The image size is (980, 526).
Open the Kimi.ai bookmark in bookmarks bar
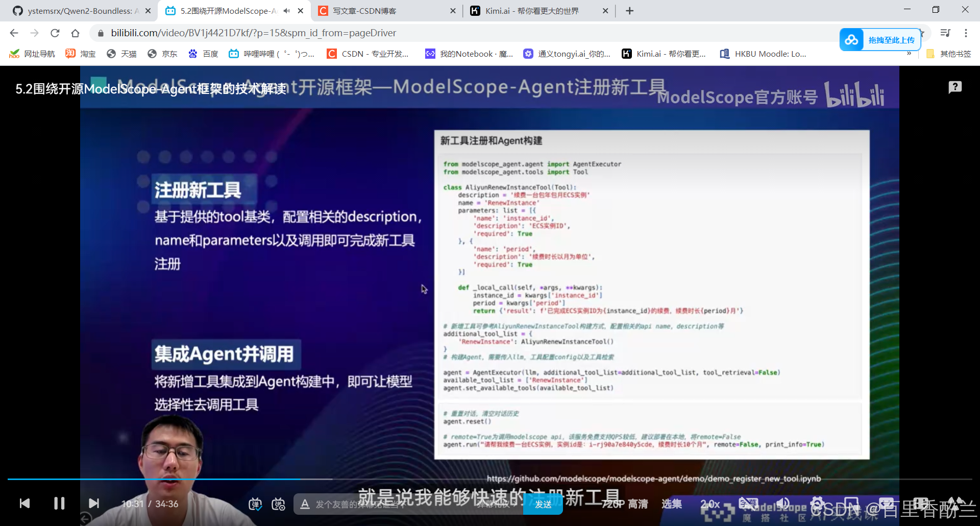point(664,54)
